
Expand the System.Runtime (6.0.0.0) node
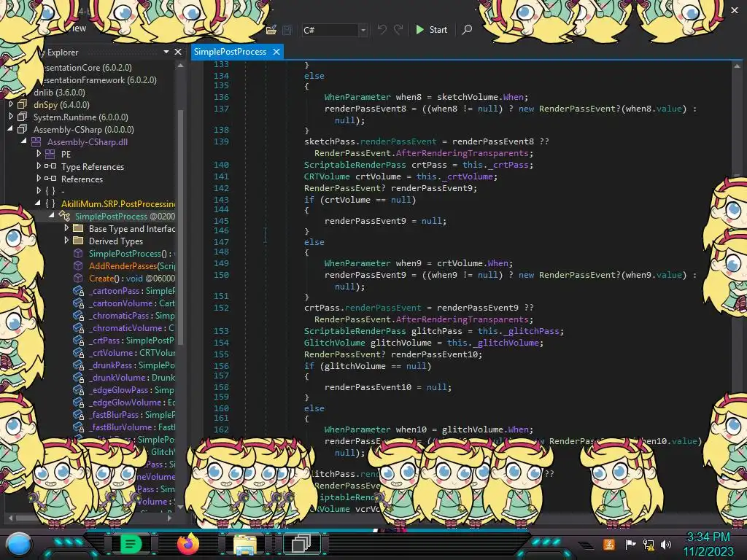[11, 117]
